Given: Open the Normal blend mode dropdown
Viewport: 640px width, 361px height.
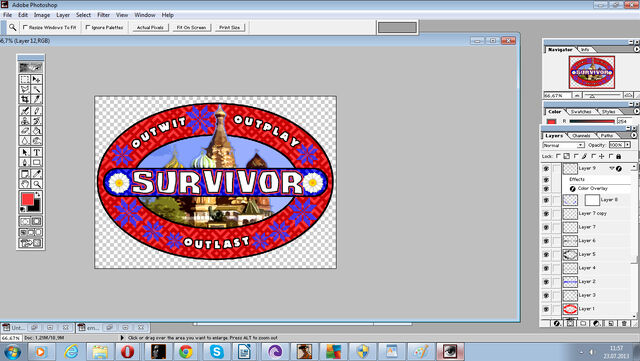Looking at the screenshot, I should [563, 145].
